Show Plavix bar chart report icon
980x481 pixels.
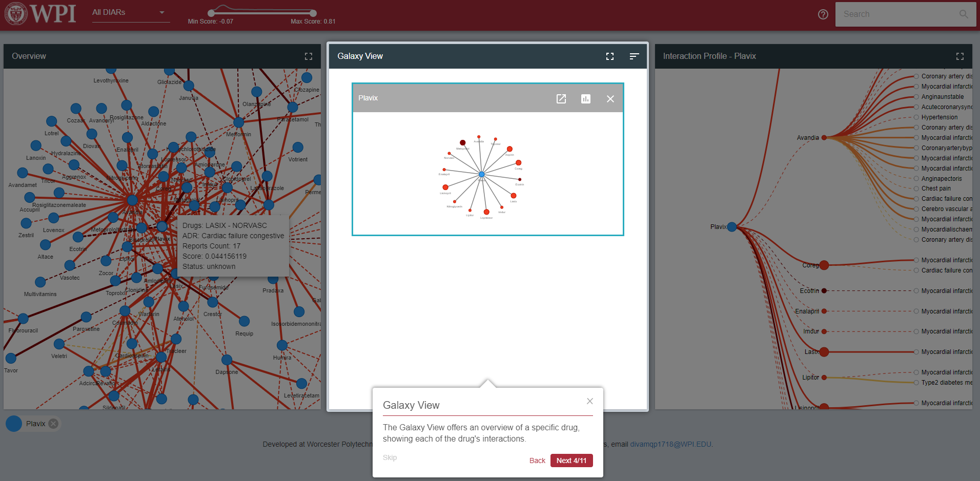pos(586,99)
